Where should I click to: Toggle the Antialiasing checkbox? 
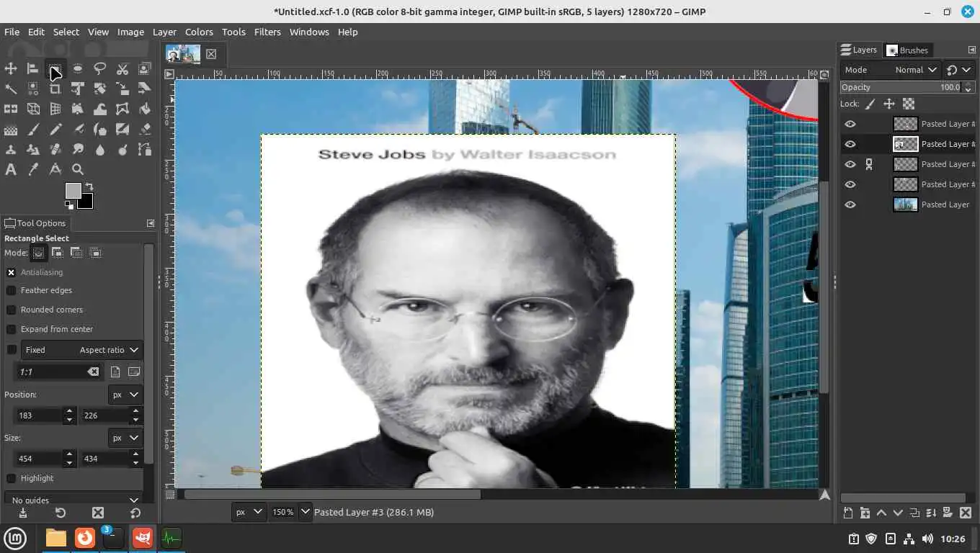coord(11,272)
